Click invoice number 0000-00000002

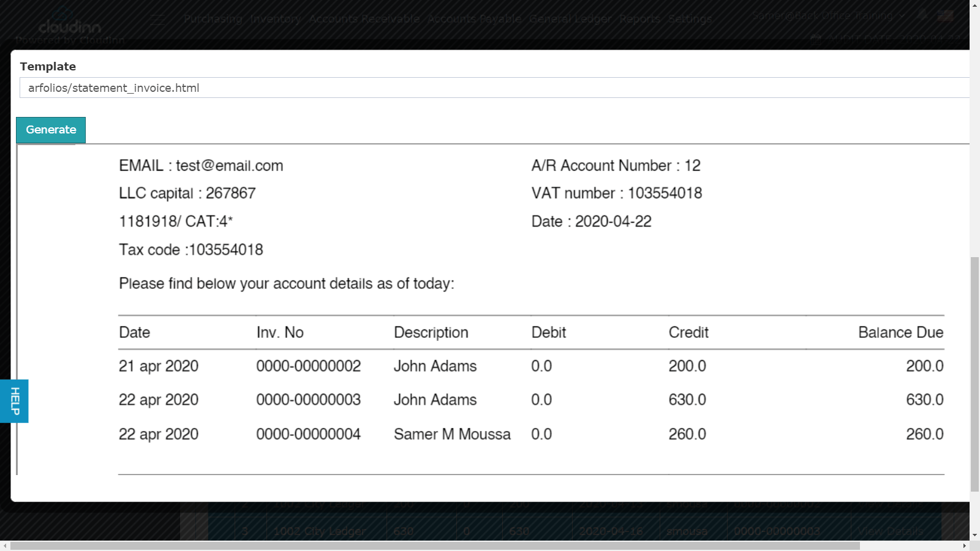(x=308, y=366)
